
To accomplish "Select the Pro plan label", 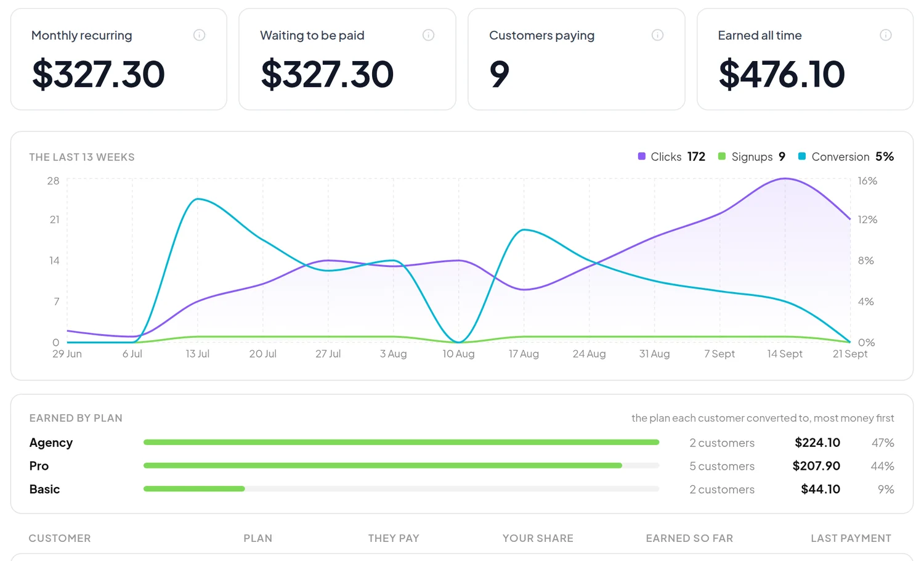I will 39,466.
